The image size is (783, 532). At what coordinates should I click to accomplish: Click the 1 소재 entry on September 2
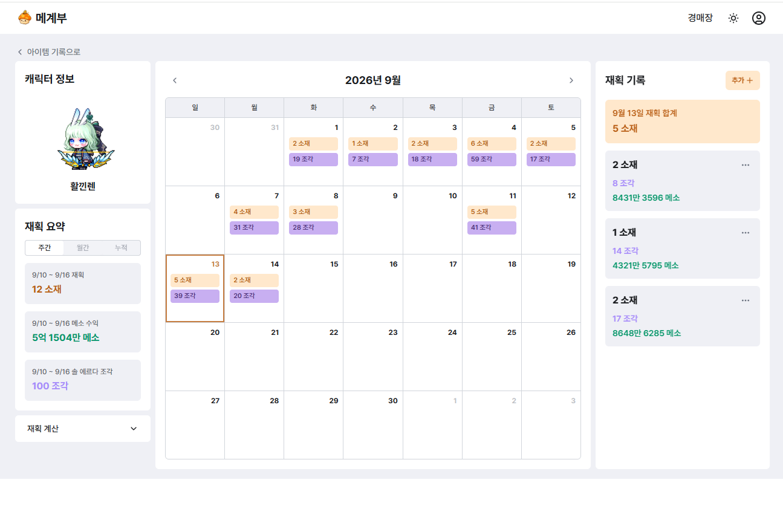click(372, 144)
